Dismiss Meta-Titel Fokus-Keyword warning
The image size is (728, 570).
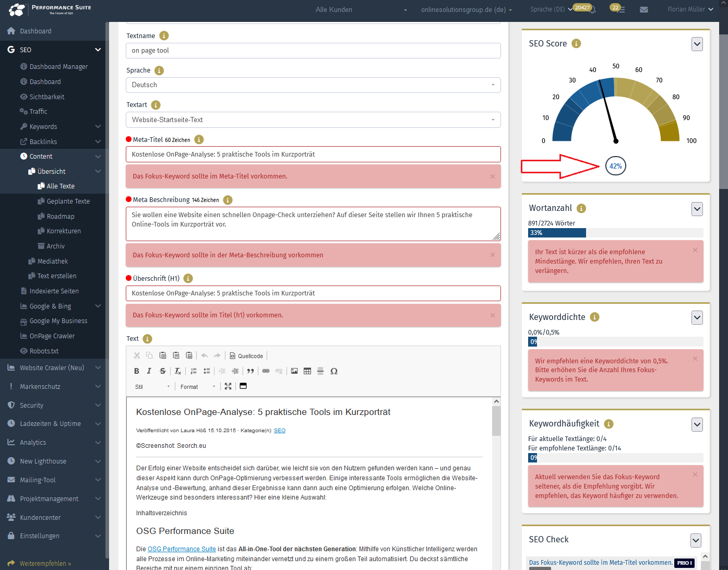pyautogui.click(x=492, y=176)
